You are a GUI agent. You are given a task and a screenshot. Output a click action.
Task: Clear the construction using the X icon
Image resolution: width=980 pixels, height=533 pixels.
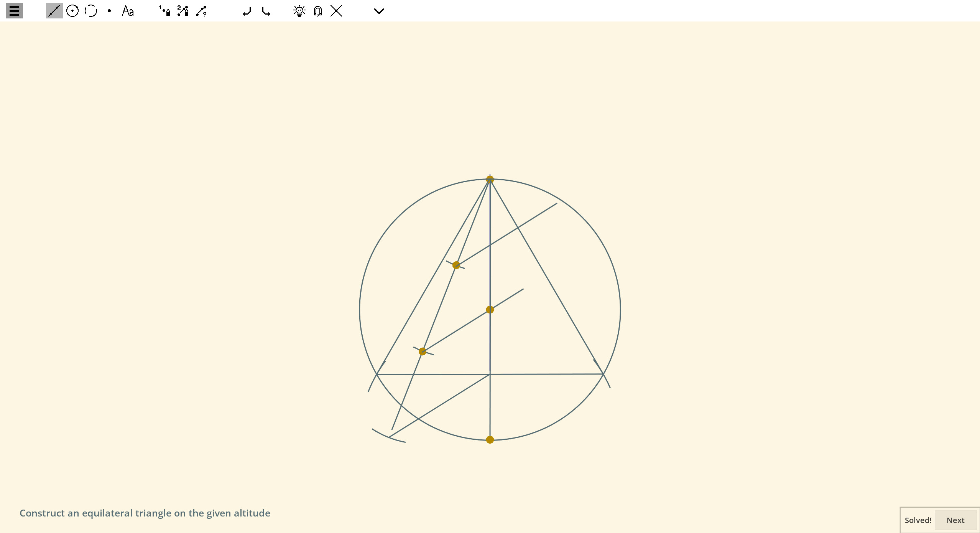335,11
